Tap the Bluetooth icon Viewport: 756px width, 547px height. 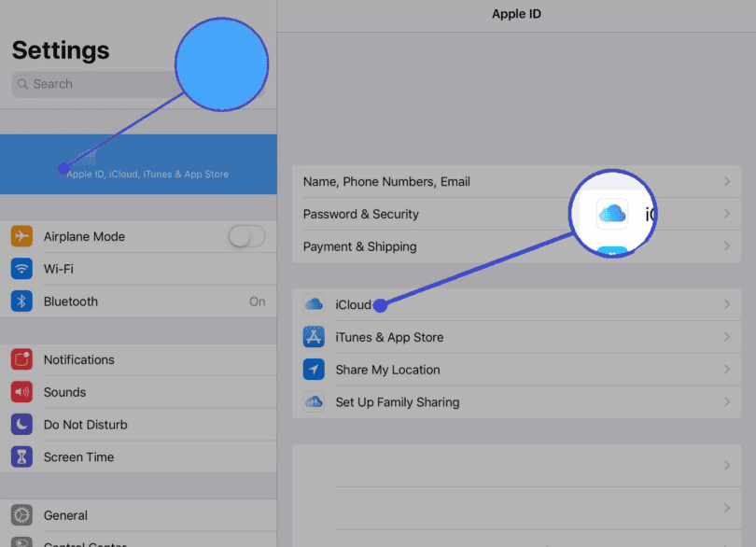tap(21, 302)
